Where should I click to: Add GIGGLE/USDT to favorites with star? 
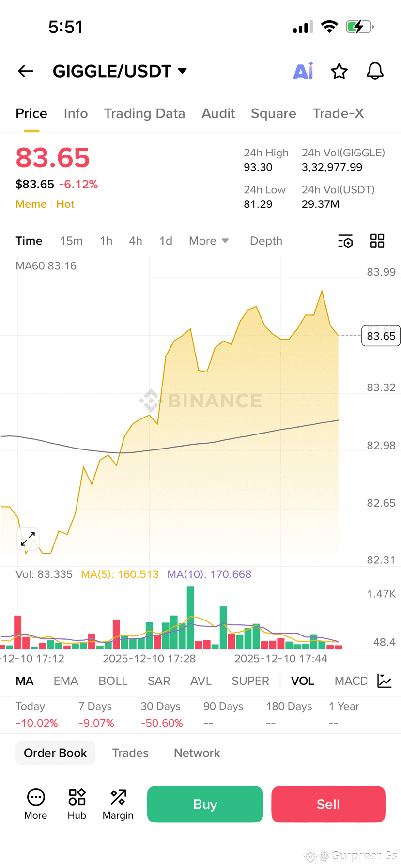pos(339,71)
